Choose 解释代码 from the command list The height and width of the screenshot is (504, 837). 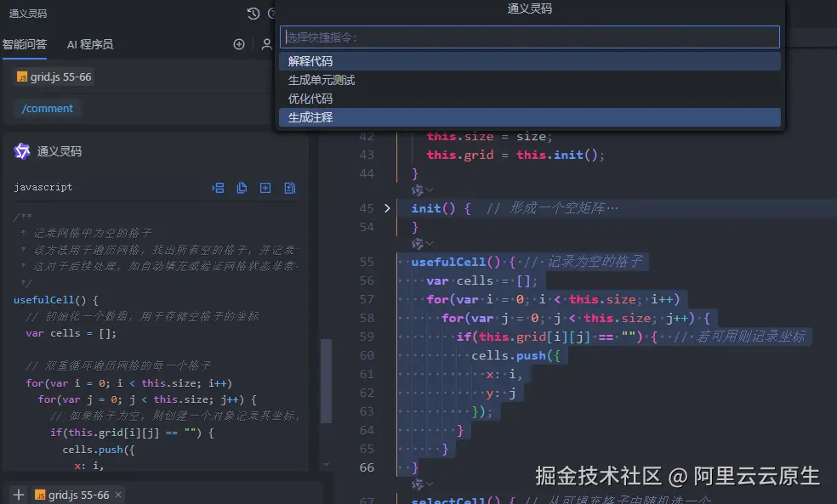tap(530, 61)
